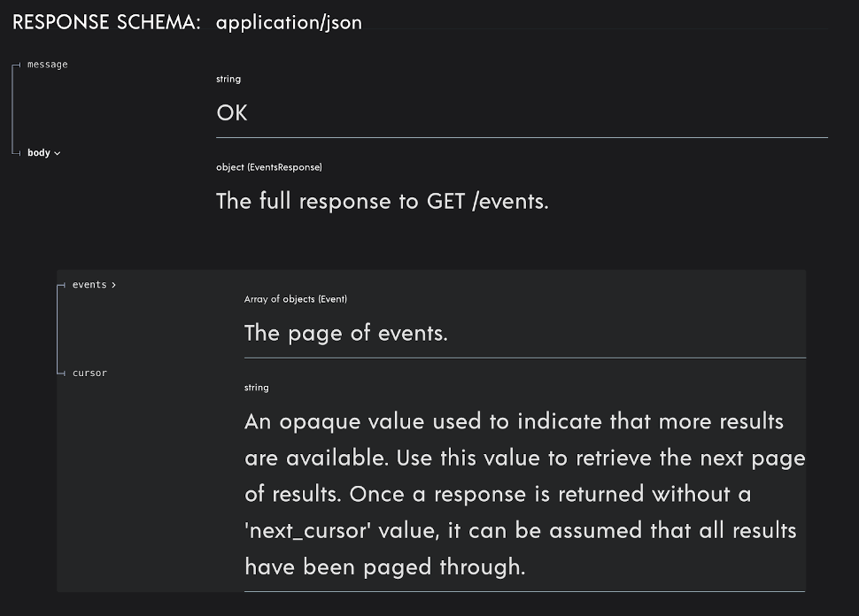Select the body property name

(x=39, y=153)
